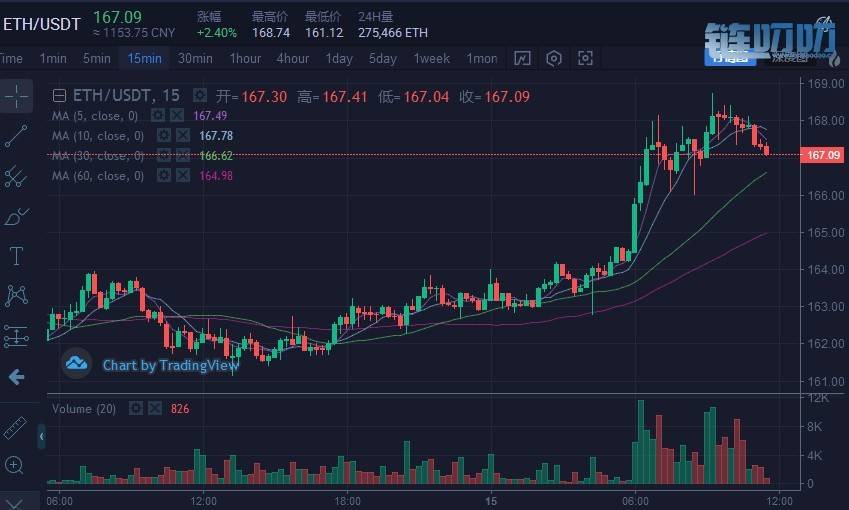Open settings for MA 30 indicator
Screen dimensions: 849x510
point(164,155)
